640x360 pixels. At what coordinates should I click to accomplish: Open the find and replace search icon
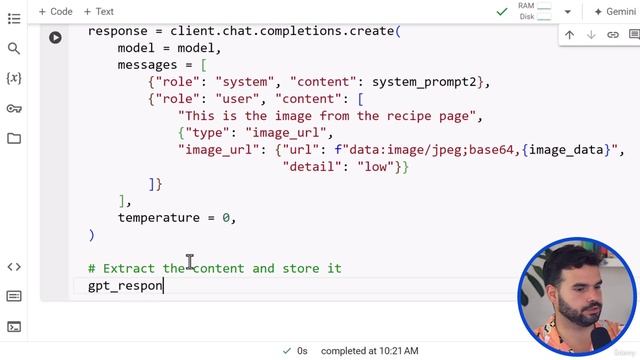tap(14, 49)
